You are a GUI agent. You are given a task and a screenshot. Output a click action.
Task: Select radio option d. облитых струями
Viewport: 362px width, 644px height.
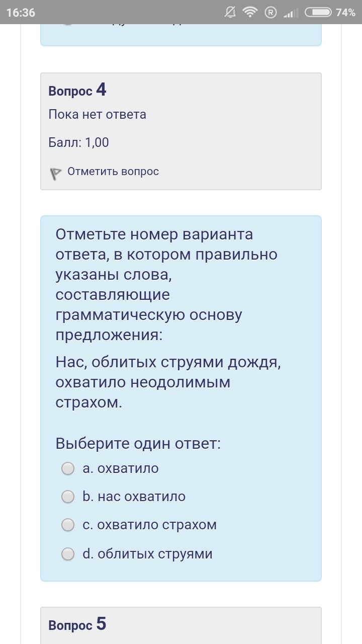68,554
